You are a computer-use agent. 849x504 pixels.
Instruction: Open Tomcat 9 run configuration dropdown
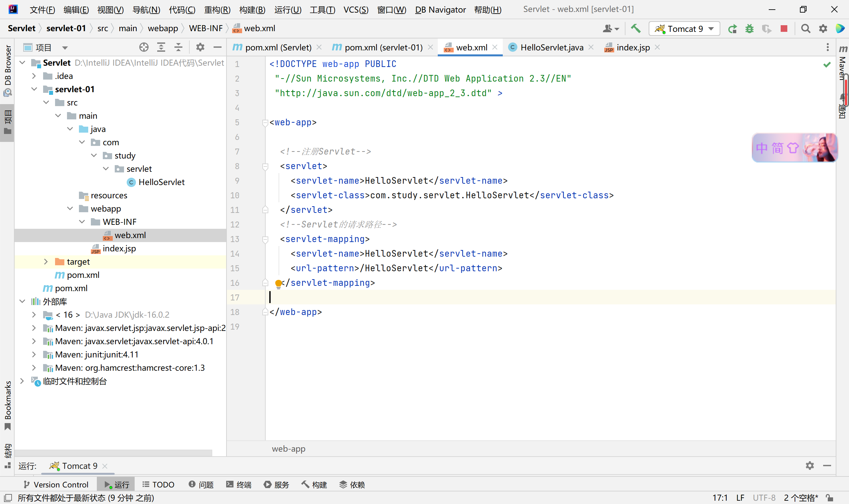(684, 29)
